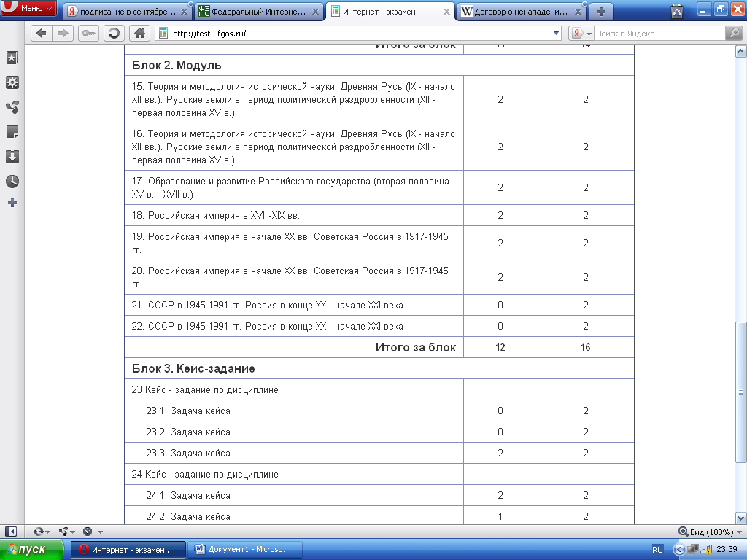The width and height of the screenshot is (747, 560).
Task: Click row '24 Кейс - задание по дисциплине'
Action: pyautogui.click(x=379, y=474)
